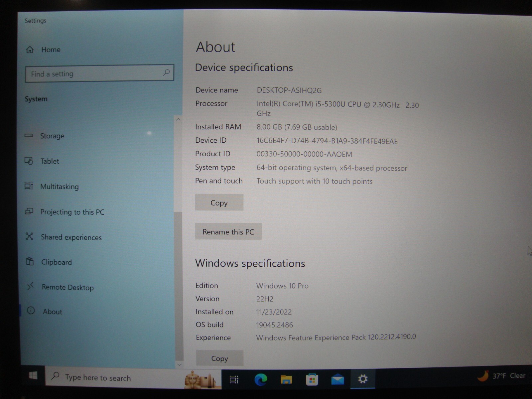Click the About info icon
Screen dimensions: 532x399
(x=31, y=311)
